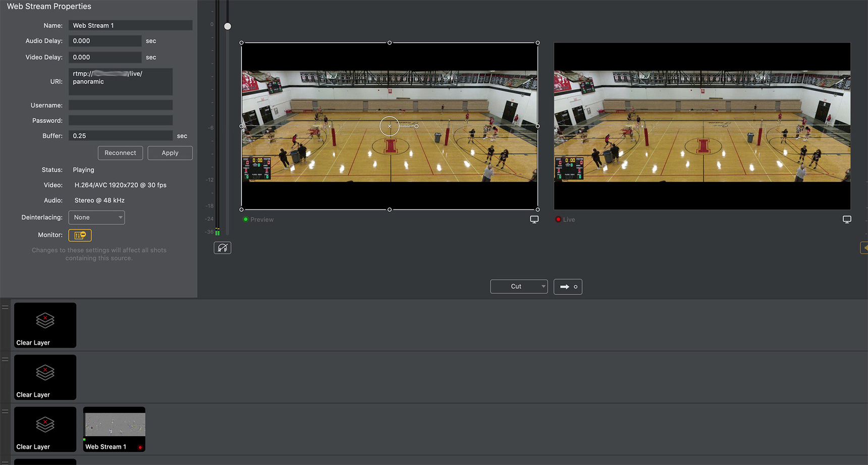Click the Name field Web Stream 1
The height and width of the screenshot is (465, 868).
tap(131, 25)
